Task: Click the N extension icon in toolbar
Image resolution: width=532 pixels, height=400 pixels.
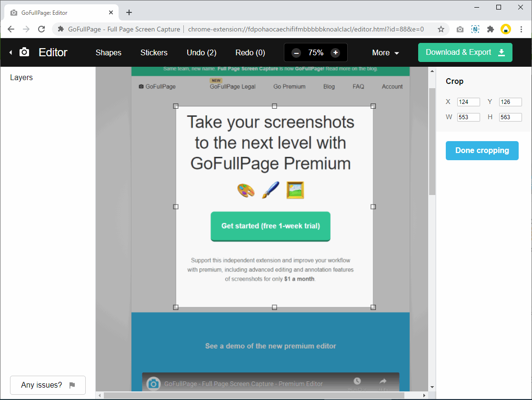Action: [x=475, y=29]
